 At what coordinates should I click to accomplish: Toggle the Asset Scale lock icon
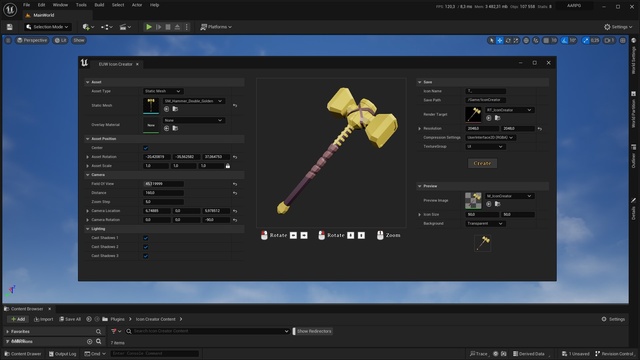[x=228, y=166]
